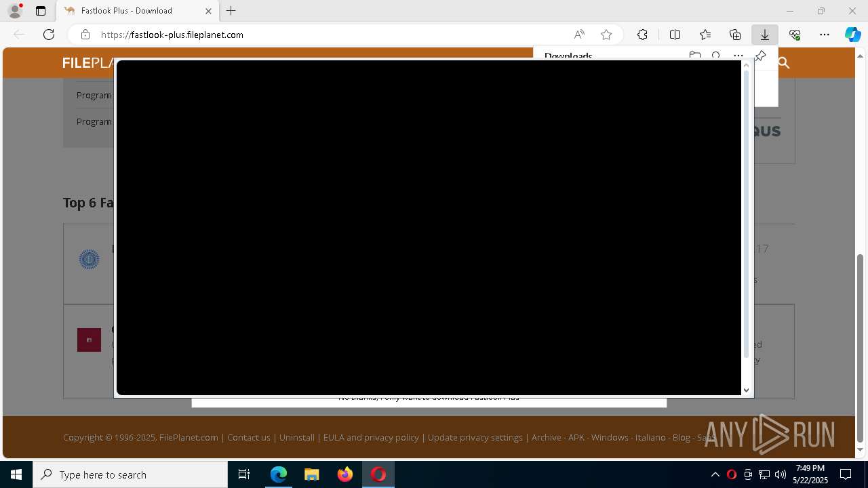
Task: Open the APK footer link
Action: 576,437
